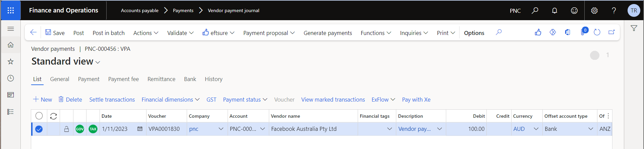The height and width of the screenshot is (149, 644).
Task: Click the Post button
Action: (78, 33)
